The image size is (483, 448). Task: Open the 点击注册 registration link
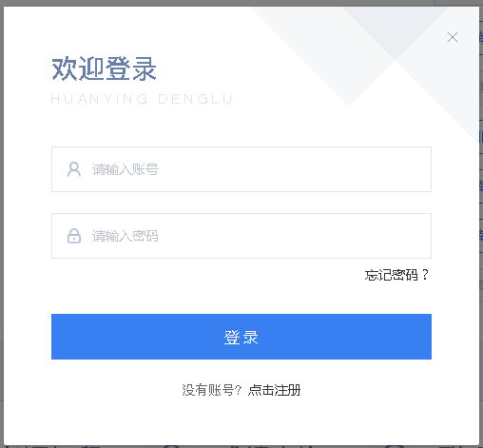pyautogui.click(x=274, y=390)
